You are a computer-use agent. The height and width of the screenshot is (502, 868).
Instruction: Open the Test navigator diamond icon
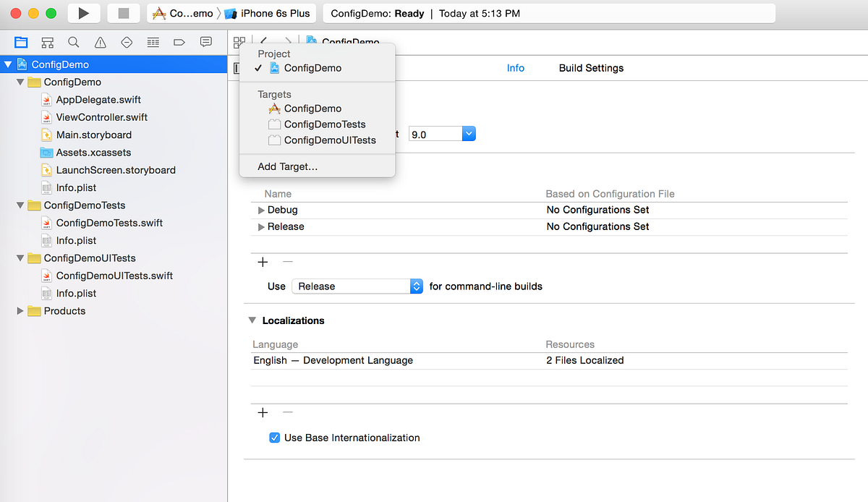pyautogui.click(x=127, y=42)
